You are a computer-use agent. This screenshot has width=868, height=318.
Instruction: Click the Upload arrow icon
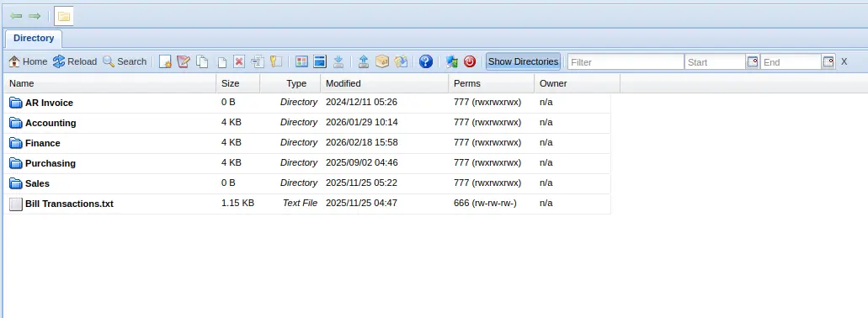(363, 61)
